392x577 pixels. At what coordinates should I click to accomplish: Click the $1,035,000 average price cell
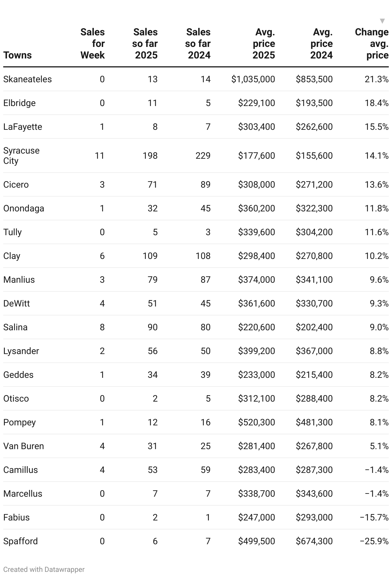253,79
